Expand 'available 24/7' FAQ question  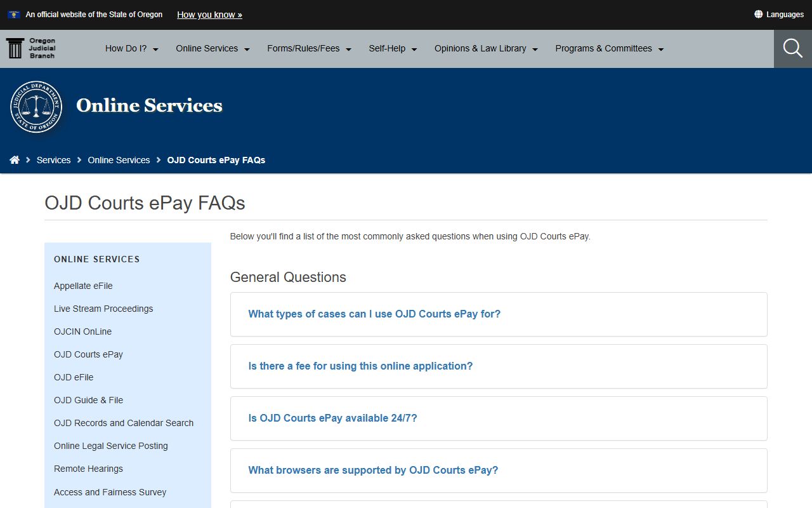point(499,418)
